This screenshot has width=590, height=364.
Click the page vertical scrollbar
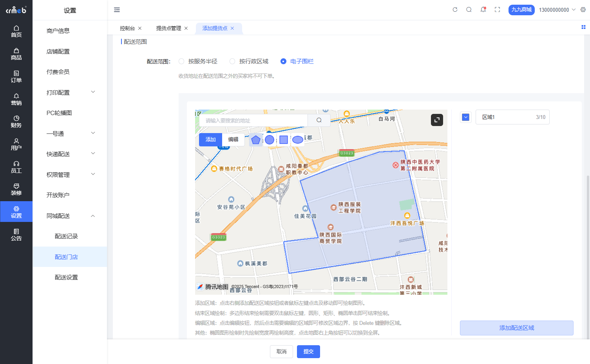588,256
